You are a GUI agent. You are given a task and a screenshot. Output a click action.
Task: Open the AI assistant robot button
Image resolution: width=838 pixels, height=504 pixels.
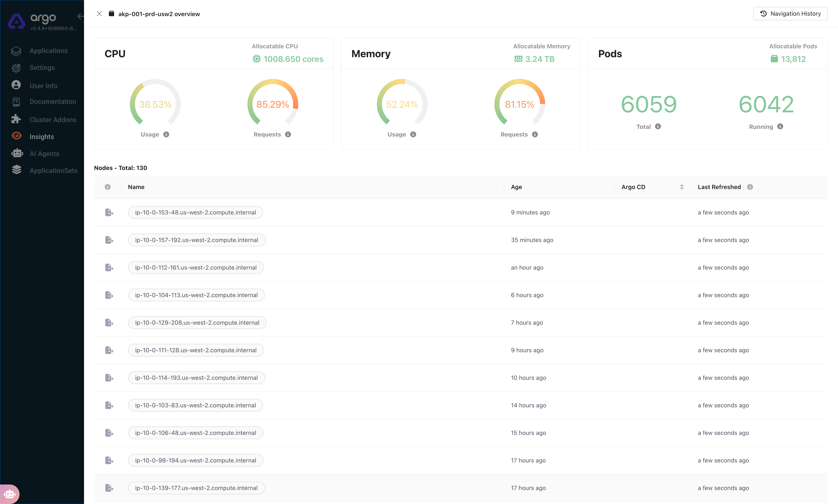[x=10, y=494]
